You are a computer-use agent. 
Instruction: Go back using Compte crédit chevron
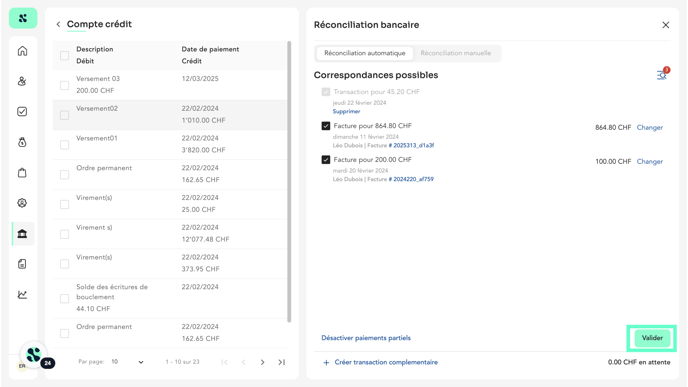[58, 25]
